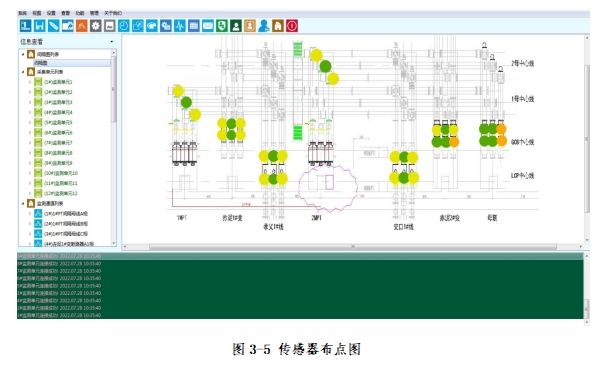Open the blue table grid icon

coord(193,26)
